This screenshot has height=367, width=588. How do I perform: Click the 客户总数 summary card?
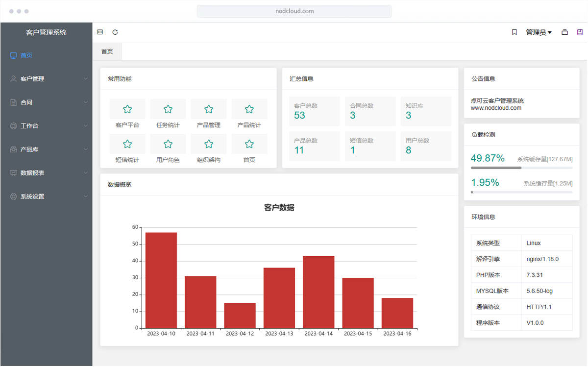[x=314, y=111]
